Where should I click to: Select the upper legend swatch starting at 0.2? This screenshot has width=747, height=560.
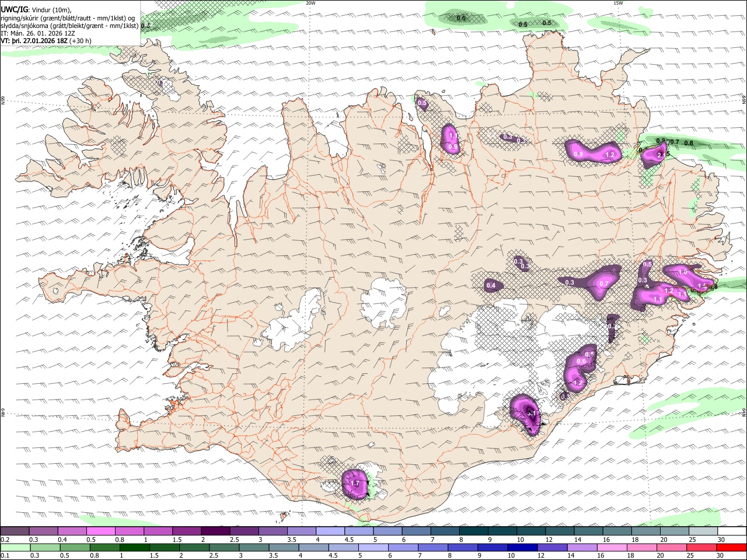pyautogui.click(x=15, y=531)
